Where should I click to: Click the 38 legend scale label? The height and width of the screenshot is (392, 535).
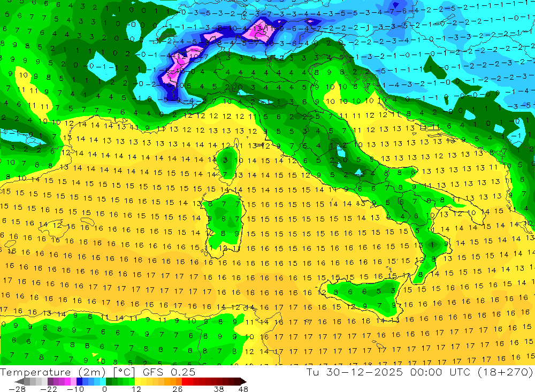tap(219, 389)
